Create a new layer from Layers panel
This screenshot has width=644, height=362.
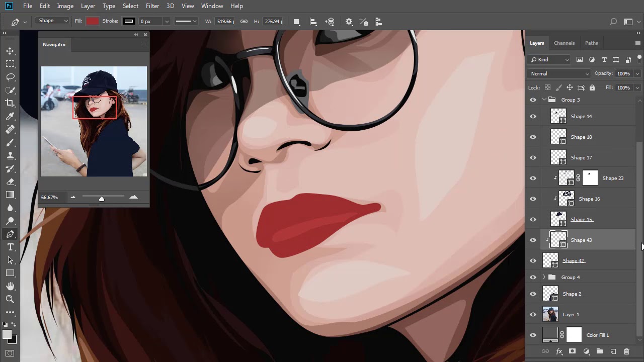pos(613,351)
